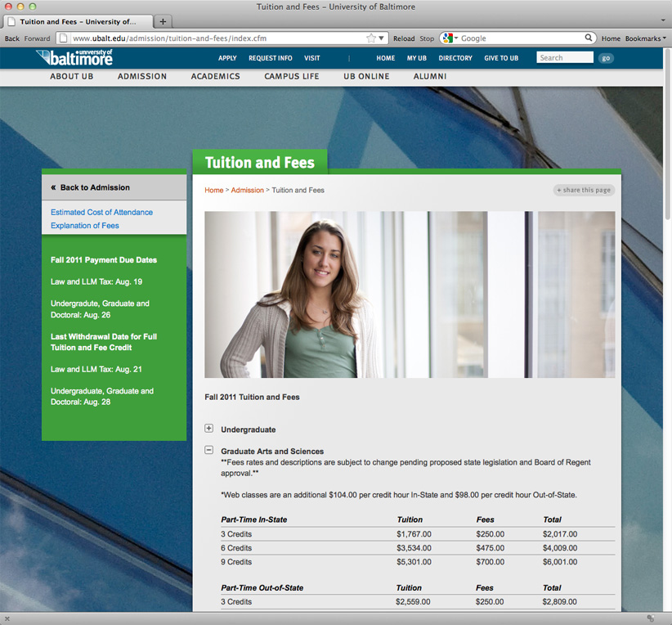The height and width of the screenshot is (625, 672).
Task: Click the magnifier icon in Google search box
Action: click(589, 38)
